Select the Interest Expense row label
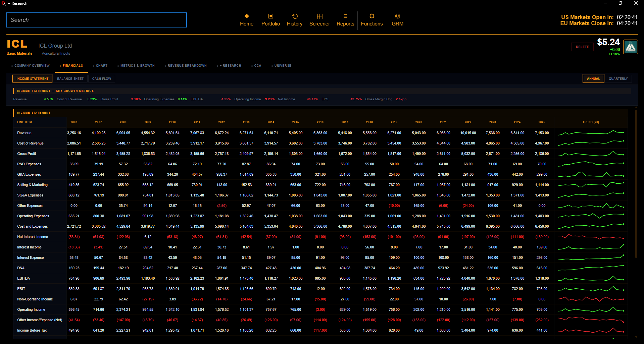This screenshot has width=644, height=344. [30, 258]
